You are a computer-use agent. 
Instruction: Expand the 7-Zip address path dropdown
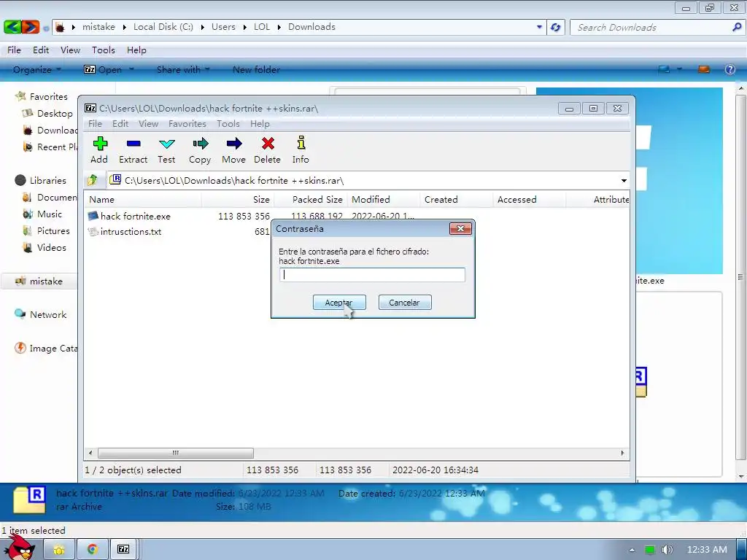click(624, 181)
